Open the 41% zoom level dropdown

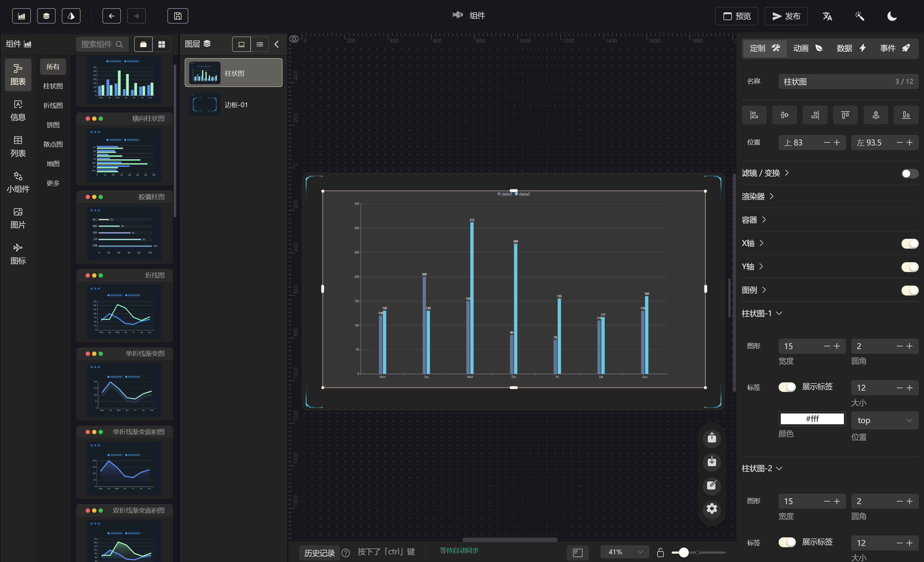click(x=625, y=552)
